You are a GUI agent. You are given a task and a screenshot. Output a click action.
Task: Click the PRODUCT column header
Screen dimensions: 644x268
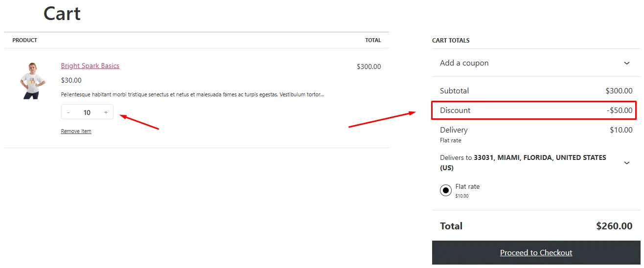(24, 40)
